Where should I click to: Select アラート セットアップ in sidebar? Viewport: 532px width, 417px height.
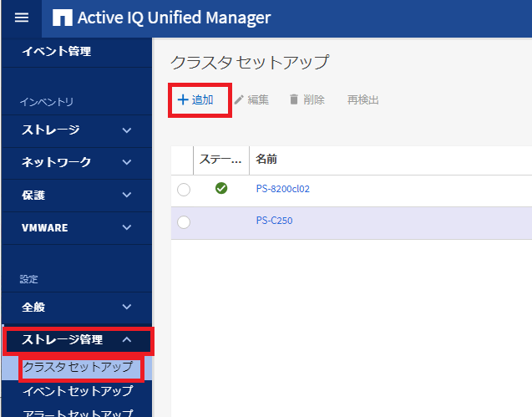[78, 412]
